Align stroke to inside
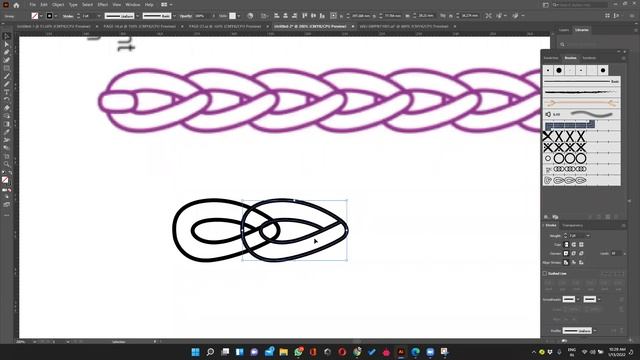 (573, 262)
